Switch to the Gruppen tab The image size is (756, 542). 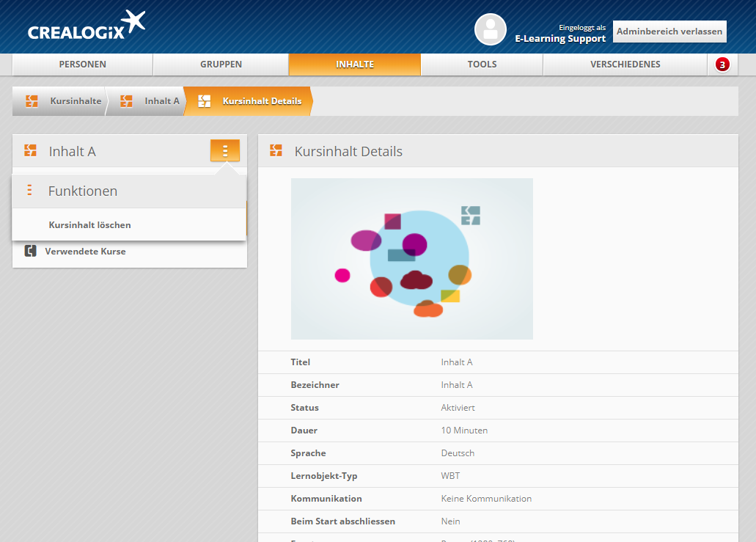pos(221,65)
